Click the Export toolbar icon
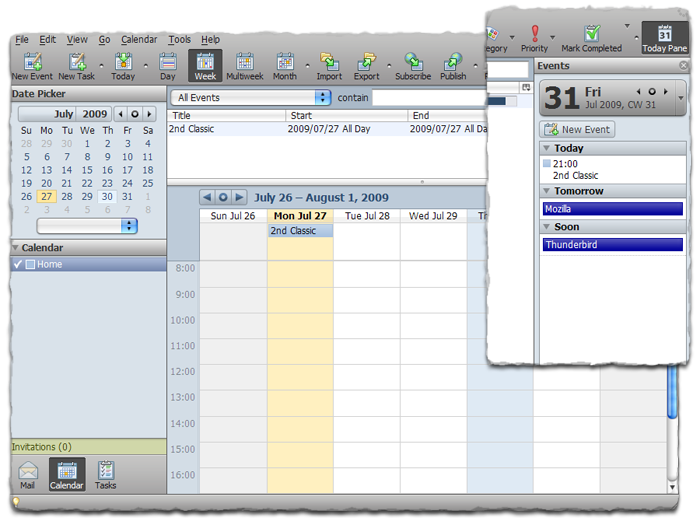 coord(367,66)
